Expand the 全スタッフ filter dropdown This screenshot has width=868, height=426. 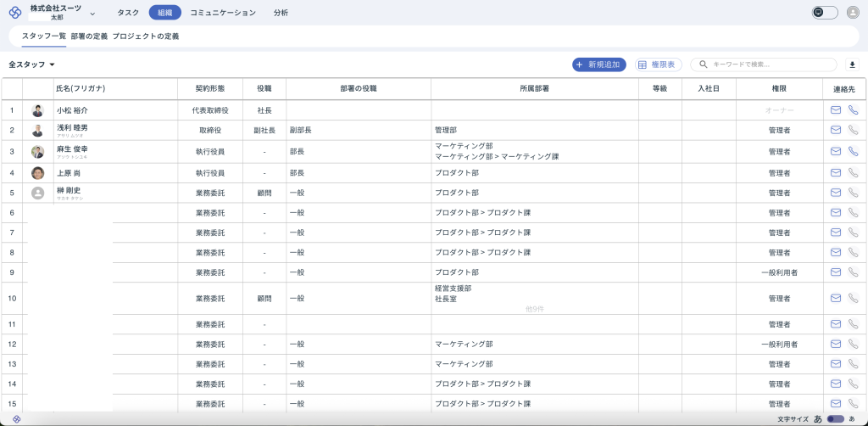tap(32, 64)
